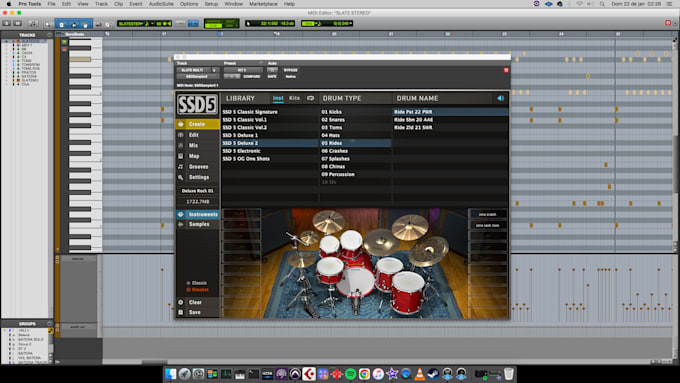Viewport: 680px width, 383px height.
Task: Open the SSDSampler5 insert selector dropdown
Action: click(197, 76)
